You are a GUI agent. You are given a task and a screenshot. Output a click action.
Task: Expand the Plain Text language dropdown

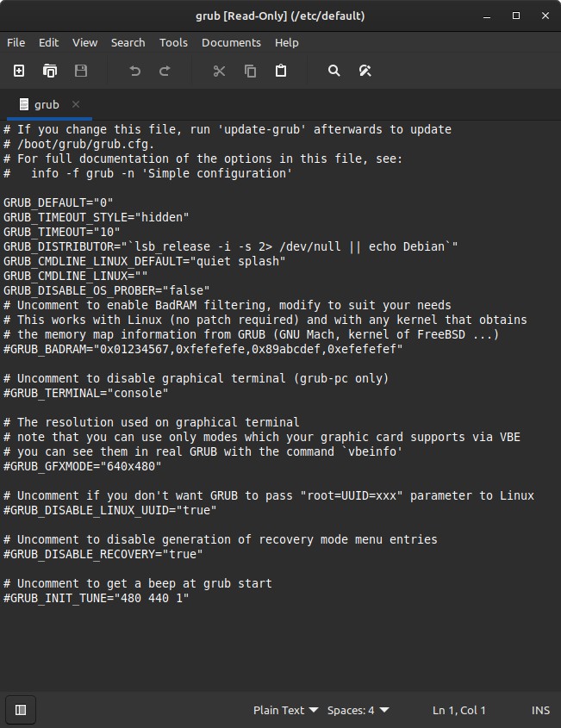tap(285, 711)
